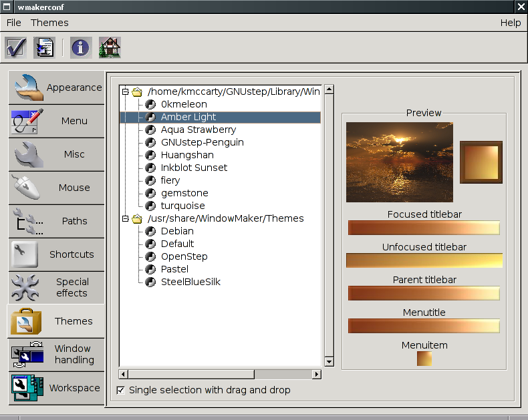This screenshot has height=420, width=528.
Task: Open the info icon in toolbar
Action: click(x=81, y=47)
